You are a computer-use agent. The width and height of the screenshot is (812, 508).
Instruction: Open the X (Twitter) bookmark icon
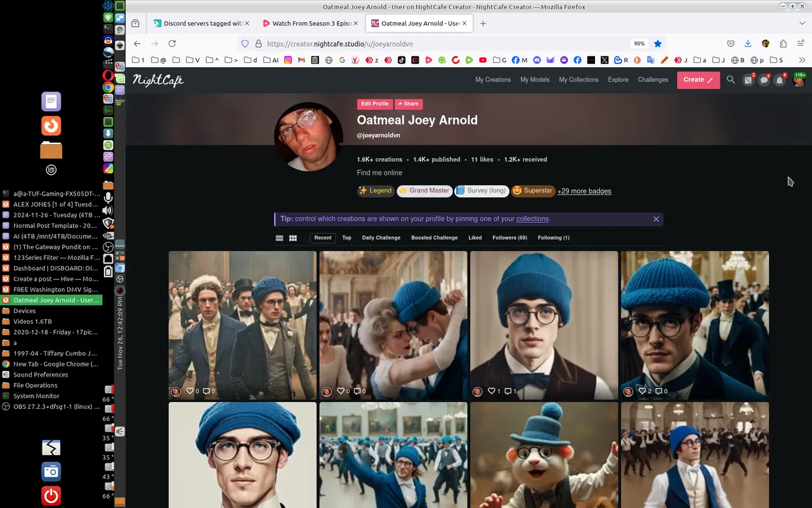point(605,60)
